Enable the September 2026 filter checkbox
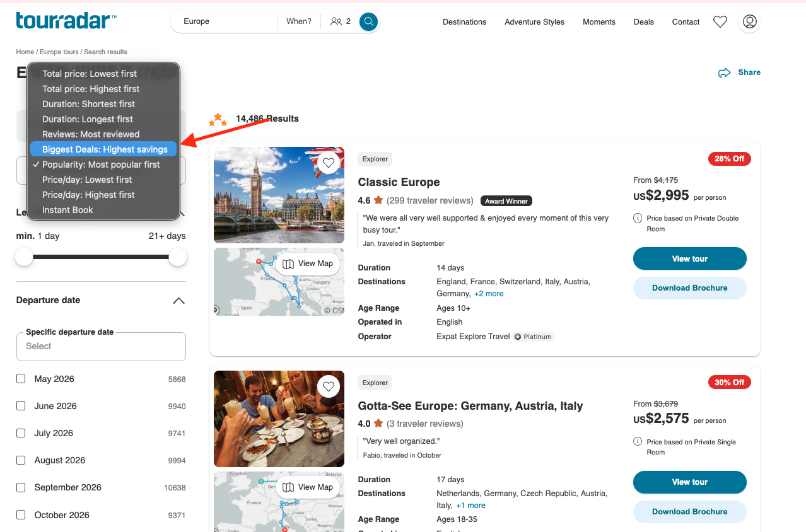806x532 pixels. 21,487
